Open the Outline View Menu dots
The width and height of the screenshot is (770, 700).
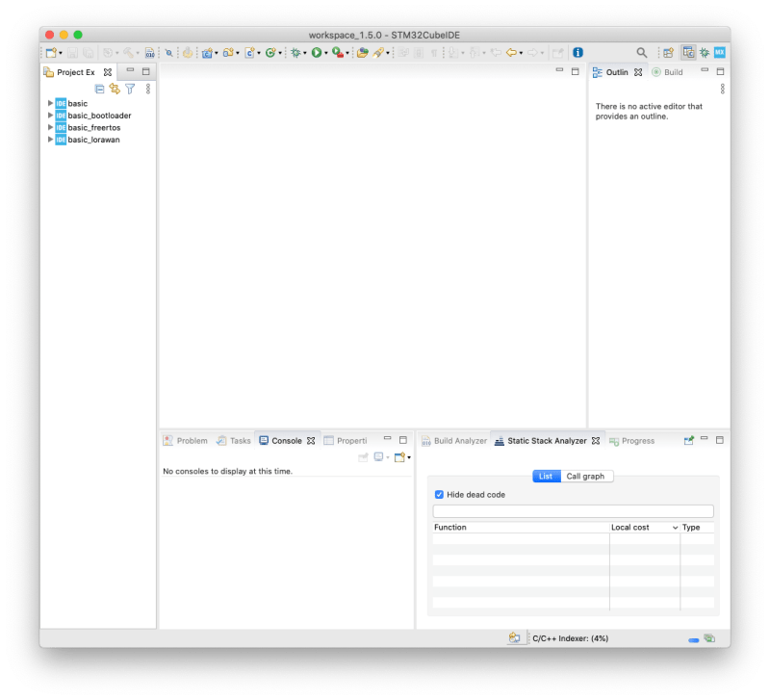(x=723, y=89)
